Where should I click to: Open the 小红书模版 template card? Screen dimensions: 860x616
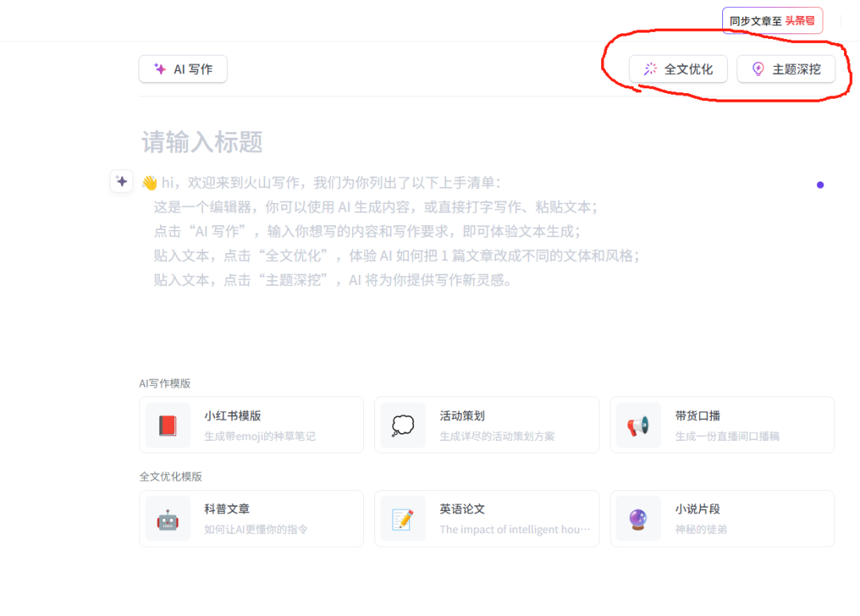click(x=252, y=424)
